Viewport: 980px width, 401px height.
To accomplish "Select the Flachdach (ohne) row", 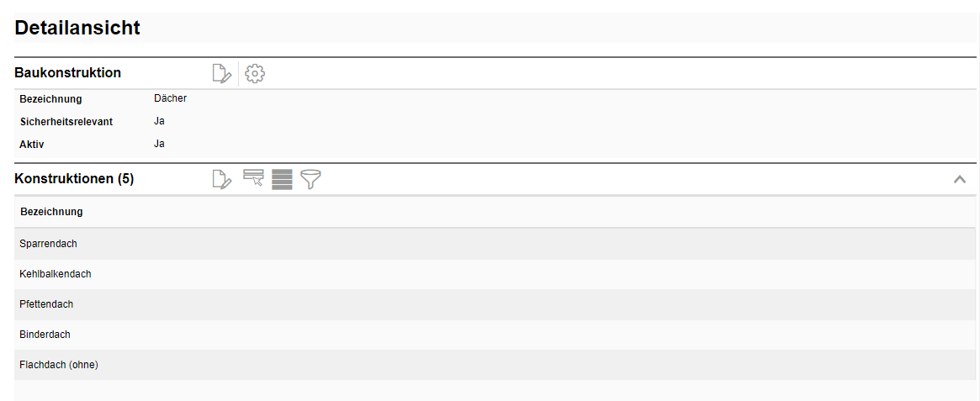I will tap(59, 365).
